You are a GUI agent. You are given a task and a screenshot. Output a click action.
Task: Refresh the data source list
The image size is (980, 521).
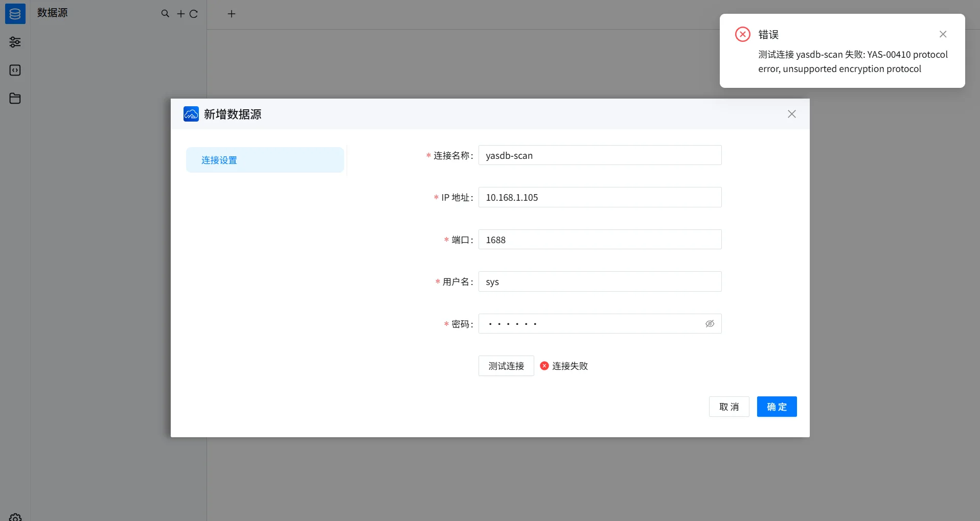(x=194, y=14)
